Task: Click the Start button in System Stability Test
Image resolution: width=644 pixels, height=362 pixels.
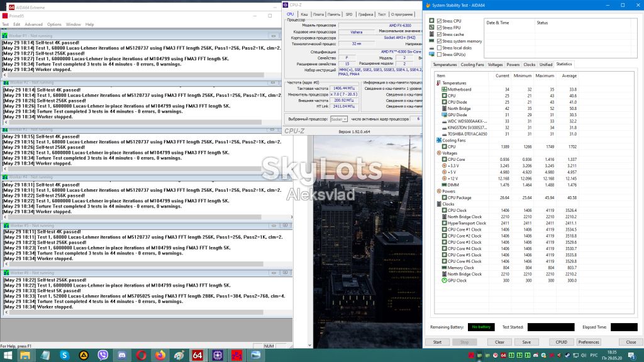Action: point(438,342)
